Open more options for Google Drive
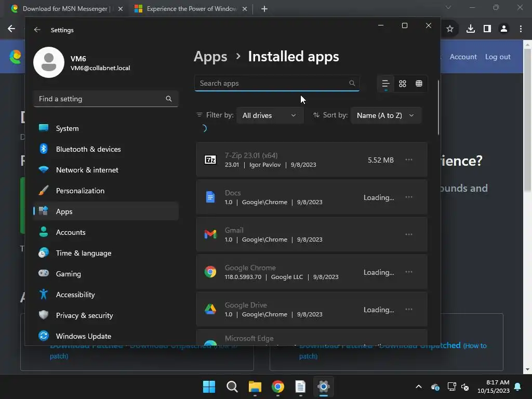532x399 pixels. click(x=409, y=309)
